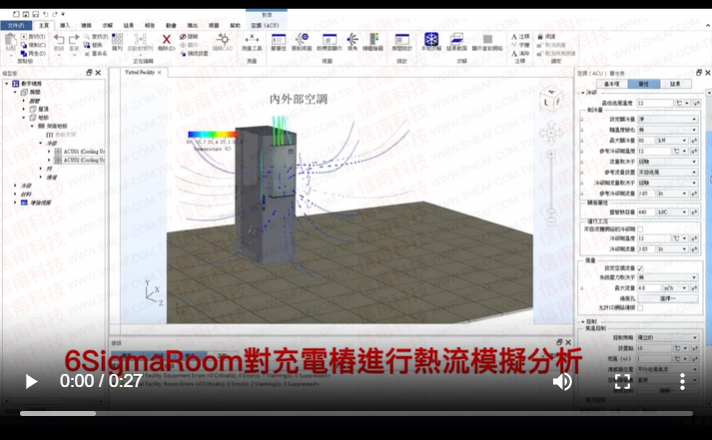This screenshot has height=440, width=712.
Task: Click the clipboard paste icon
Action: pos(10,40)
